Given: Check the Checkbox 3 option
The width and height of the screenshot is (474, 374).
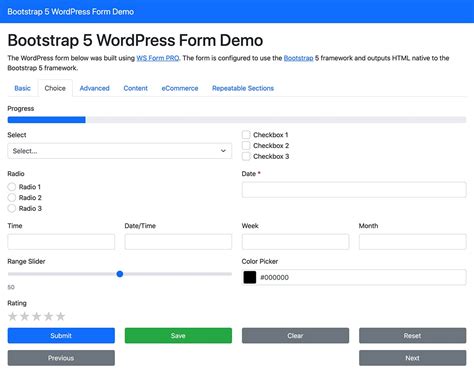Looking at the screenshot, I should click(246, 156).
